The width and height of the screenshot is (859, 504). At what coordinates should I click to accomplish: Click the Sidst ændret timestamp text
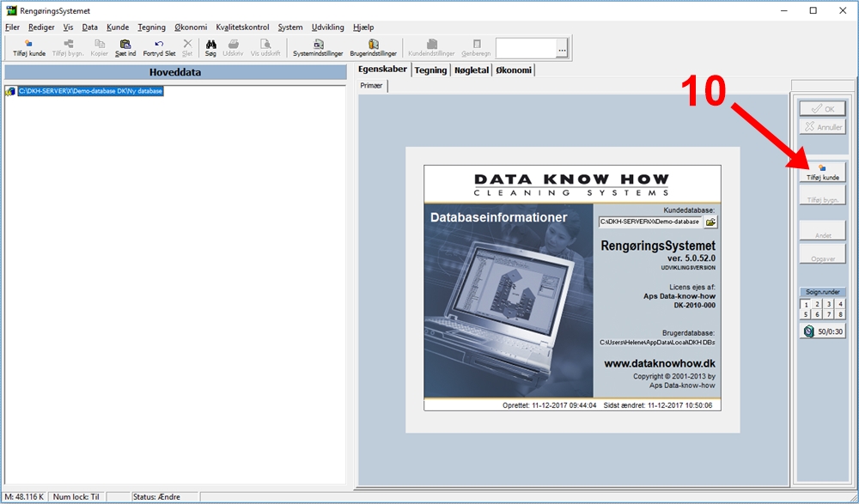click(658, 405)
